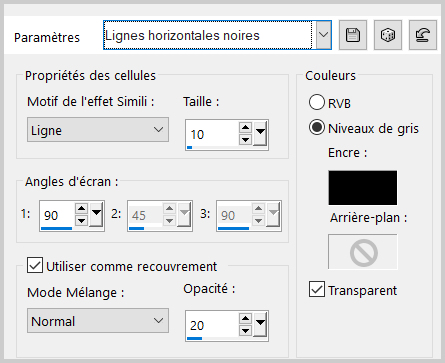The width and height of the screenshot is (445, 363).
Task: Increase the Opacité value with up arrow
Action: [x=245, y=319]
